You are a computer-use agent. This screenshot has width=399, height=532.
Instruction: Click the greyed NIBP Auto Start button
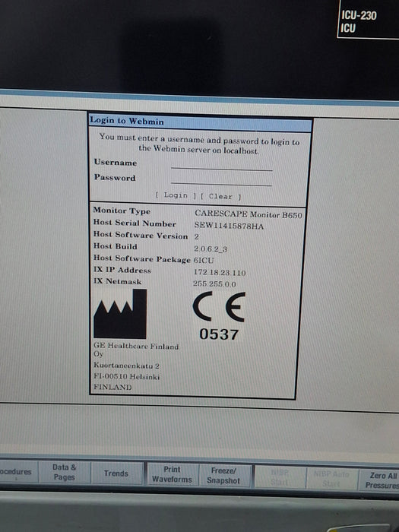tap(331, 478)
